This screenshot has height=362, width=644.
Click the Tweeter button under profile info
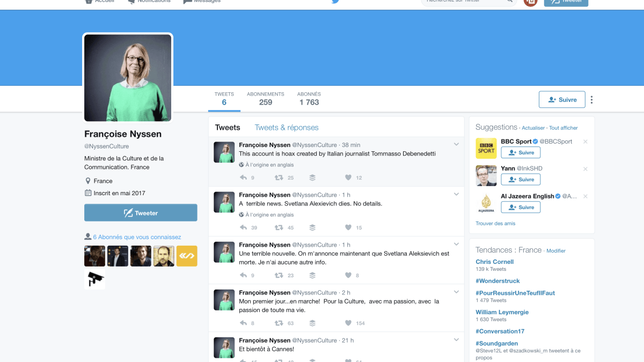pos(141,213)
